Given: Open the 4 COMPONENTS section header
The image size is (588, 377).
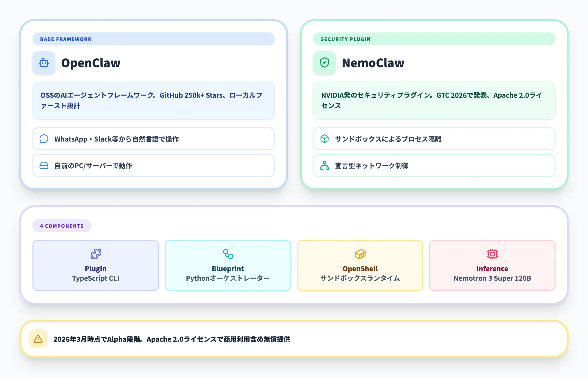Looking at the screenshot, I should 62,226.
